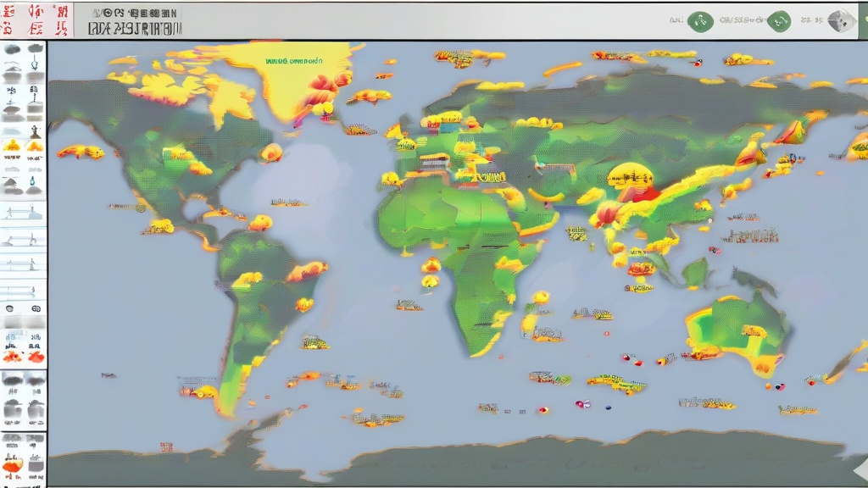Screen dimensions: 868x488
Task: Click the gray shield icon in top bar
Action: tap(840, 21)
